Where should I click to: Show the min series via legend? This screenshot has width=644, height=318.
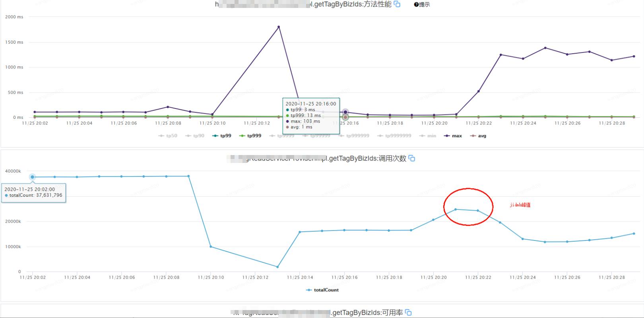point(428,136)
